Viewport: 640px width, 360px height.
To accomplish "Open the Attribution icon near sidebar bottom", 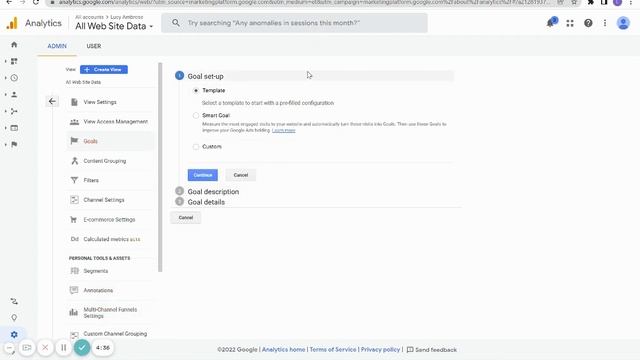I will pyautogui.click(x=14, y=301).
